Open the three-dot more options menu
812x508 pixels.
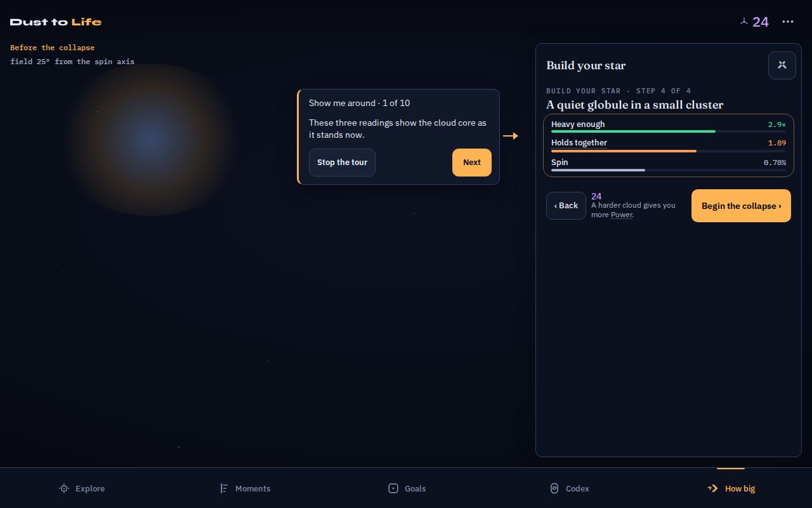coord(788,22)
